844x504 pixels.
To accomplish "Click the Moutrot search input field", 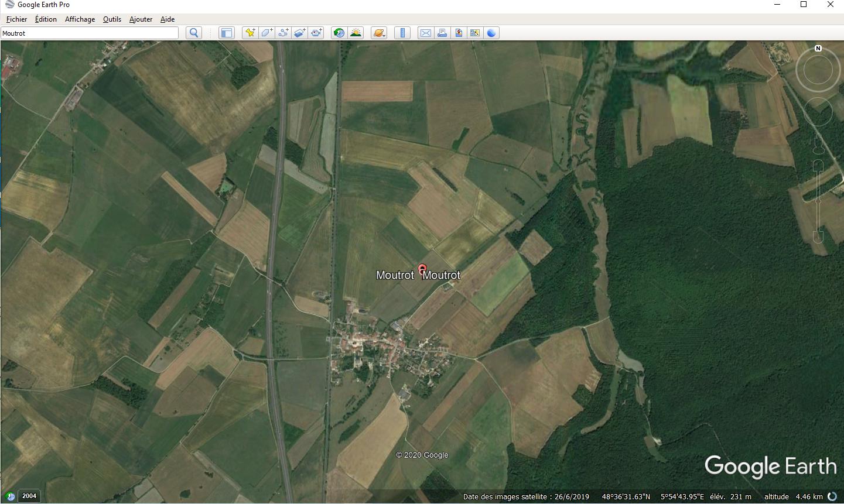I will point(90,33).
